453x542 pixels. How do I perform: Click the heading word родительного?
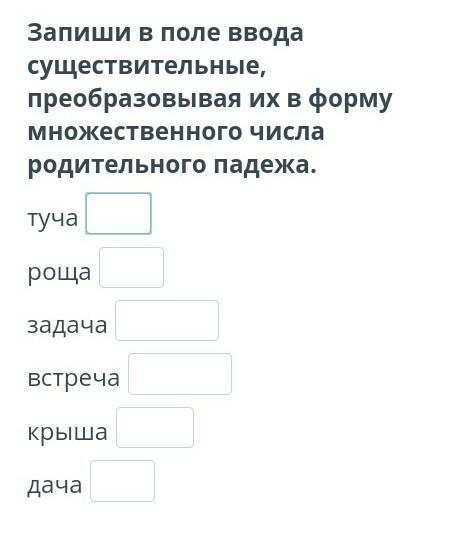pos(116,165)
